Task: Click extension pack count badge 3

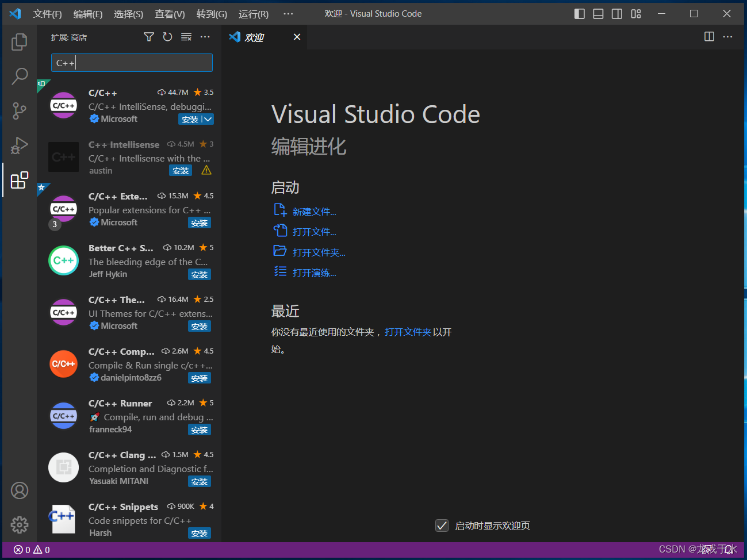Action: (x=55, y=224)
